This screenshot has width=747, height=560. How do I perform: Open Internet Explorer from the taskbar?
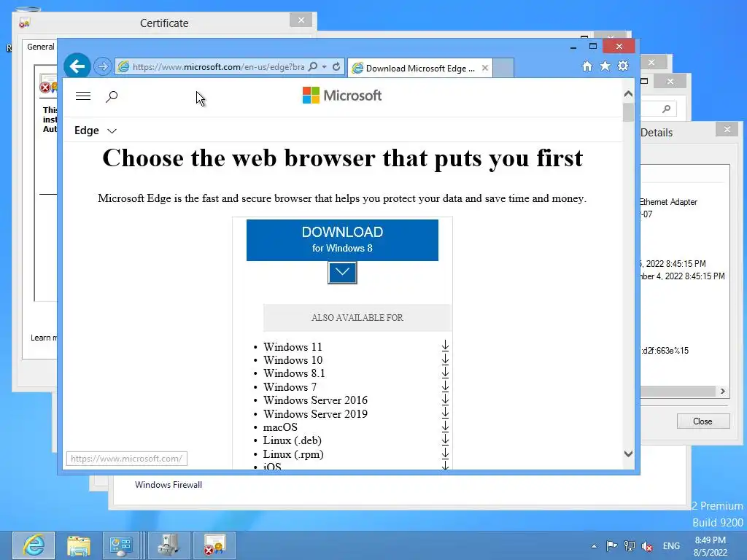34,545
